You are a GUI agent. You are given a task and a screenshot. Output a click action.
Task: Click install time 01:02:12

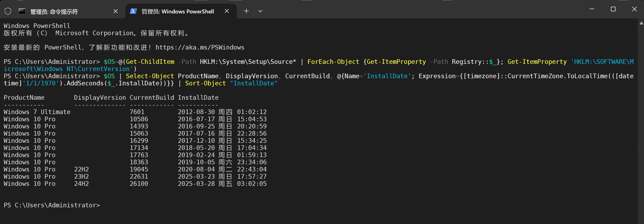click(x=252, y=112)
